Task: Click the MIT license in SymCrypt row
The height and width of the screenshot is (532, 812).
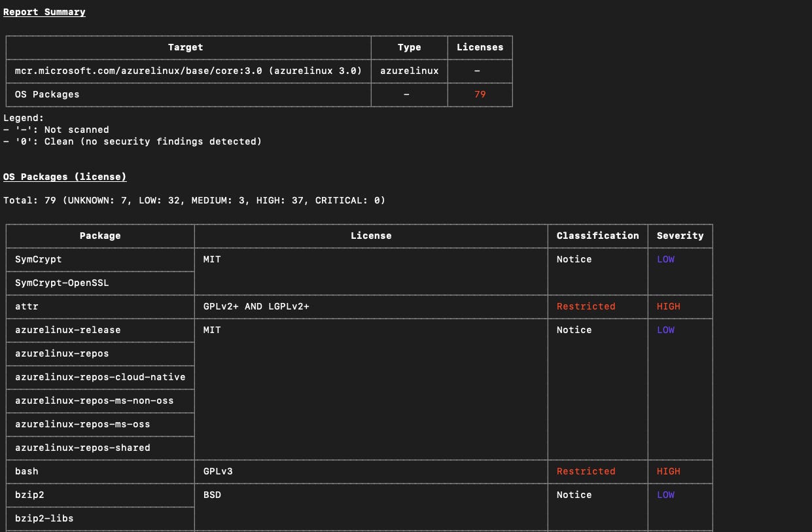Action: (x=212, y=259)
